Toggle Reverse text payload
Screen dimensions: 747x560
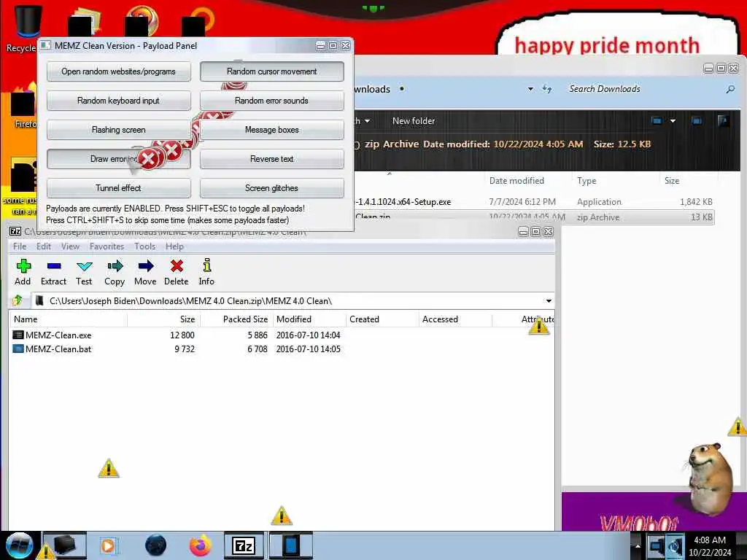[271, 158]
